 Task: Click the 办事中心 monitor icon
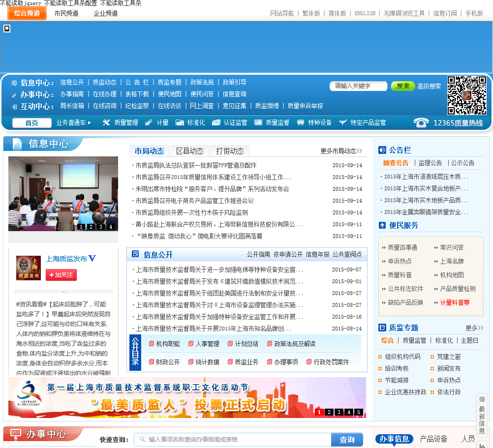point(16,434)
